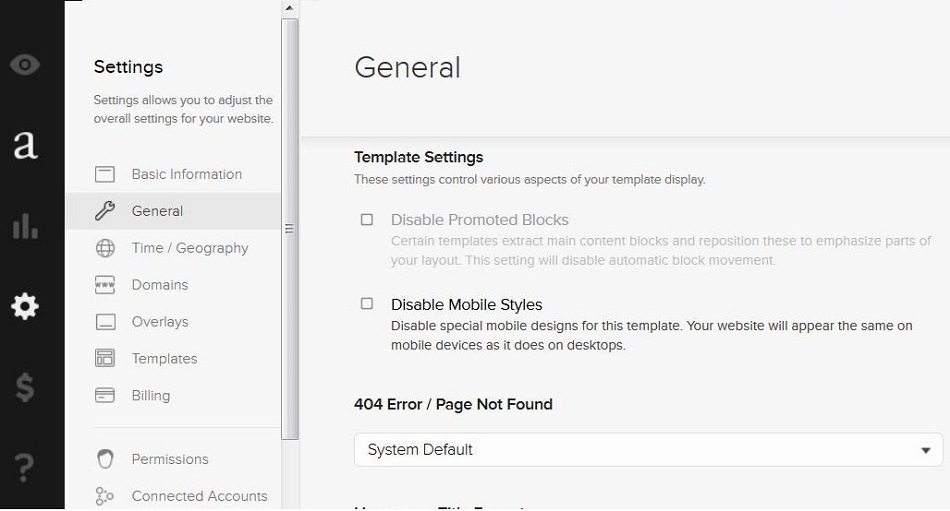The width and height of the screenshot is (950, 511).
Task: Navigate to Billing settings
Action: (151, 396)
